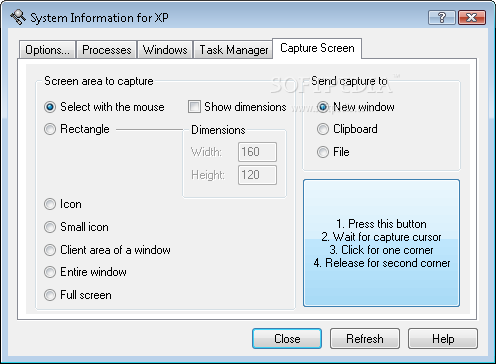Click the Width input field
Screen dimensions: 496x364
coord(257,152)
